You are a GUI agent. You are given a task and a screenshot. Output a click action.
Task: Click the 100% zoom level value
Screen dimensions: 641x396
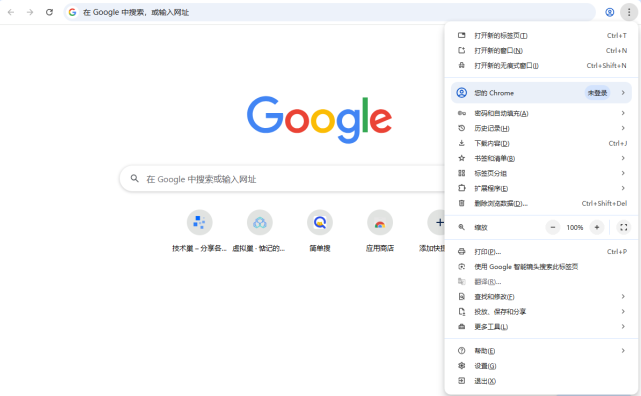574,227
